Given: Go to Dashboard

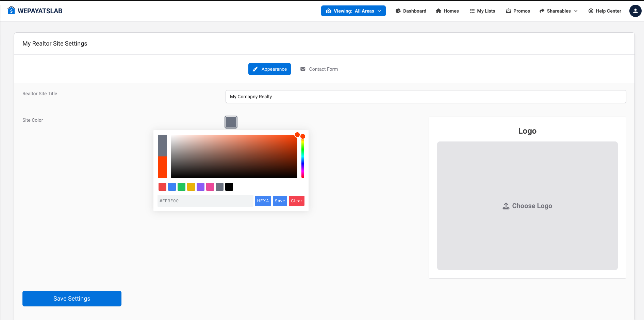Looking at the screenshot, I should coord(411,11).
